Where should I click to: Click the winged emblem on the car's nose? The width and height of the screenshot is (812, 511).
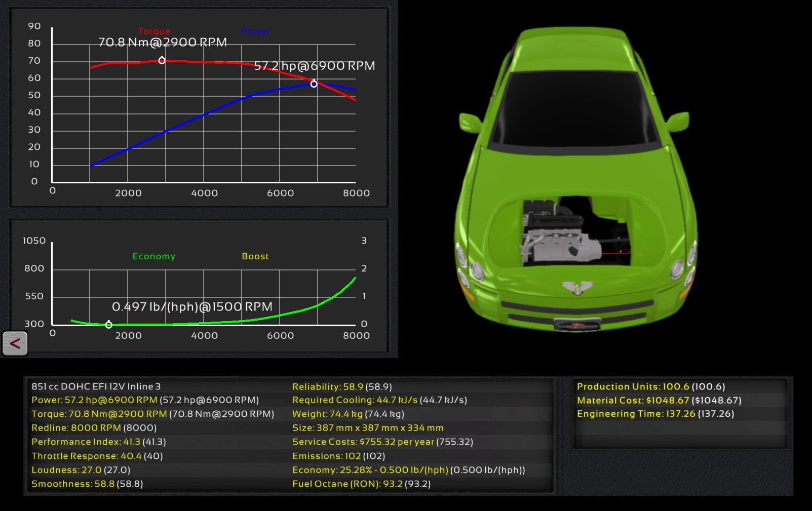[577, 288]
